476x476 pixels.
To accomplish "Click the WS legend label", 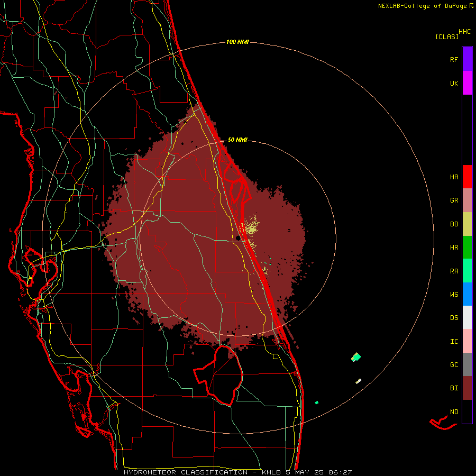I will click(x=454, y=295).
